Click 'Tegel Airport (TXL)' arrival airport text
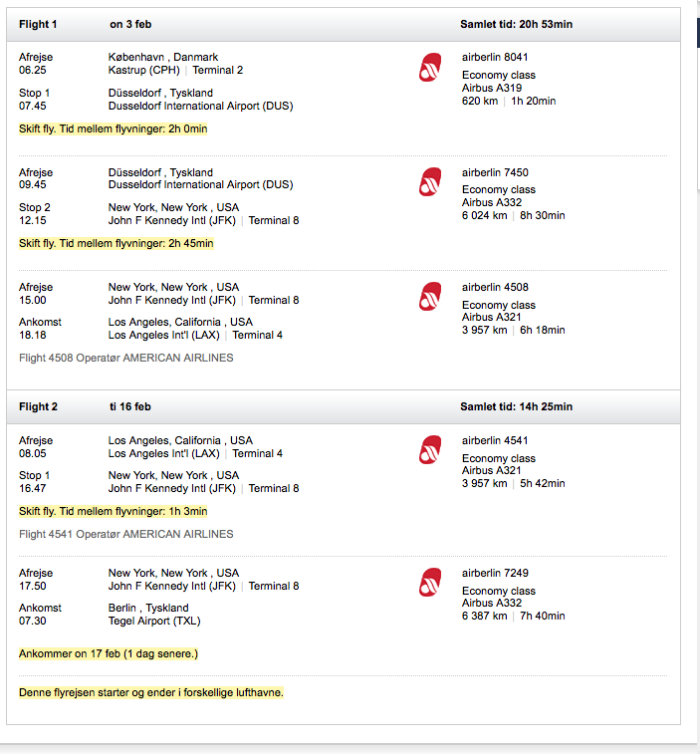The image size is (700, 754). point(154,621)
